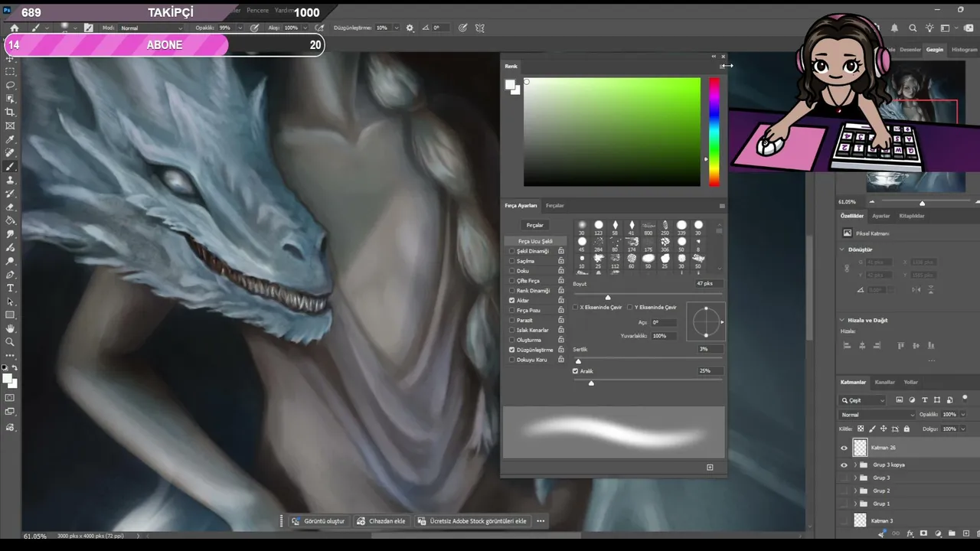Lock all for the layer (padlock icon)

(907, 429)
